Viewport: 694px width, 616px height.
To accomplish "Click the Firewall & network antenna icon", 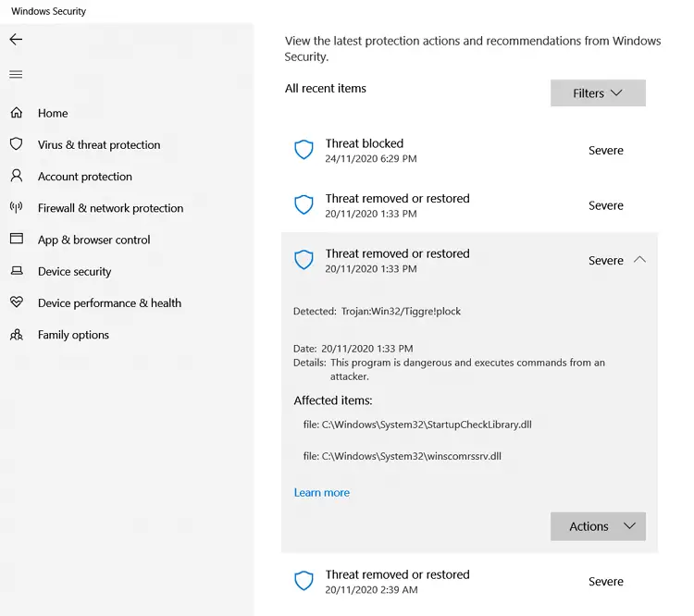I will [17, 207].
